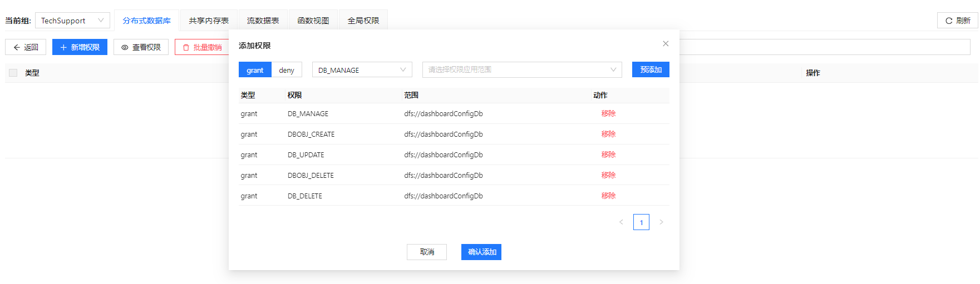This screenshot has height=284, width=980.
Task: Click the 确认添加 button
Action: (481, 252)
